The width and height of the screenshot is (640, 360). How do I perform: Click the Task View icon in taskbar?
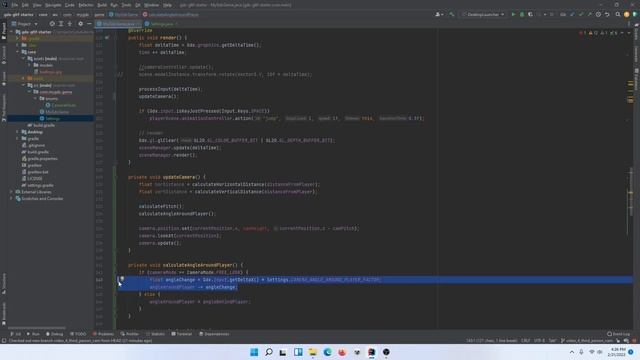pos(283,352)
